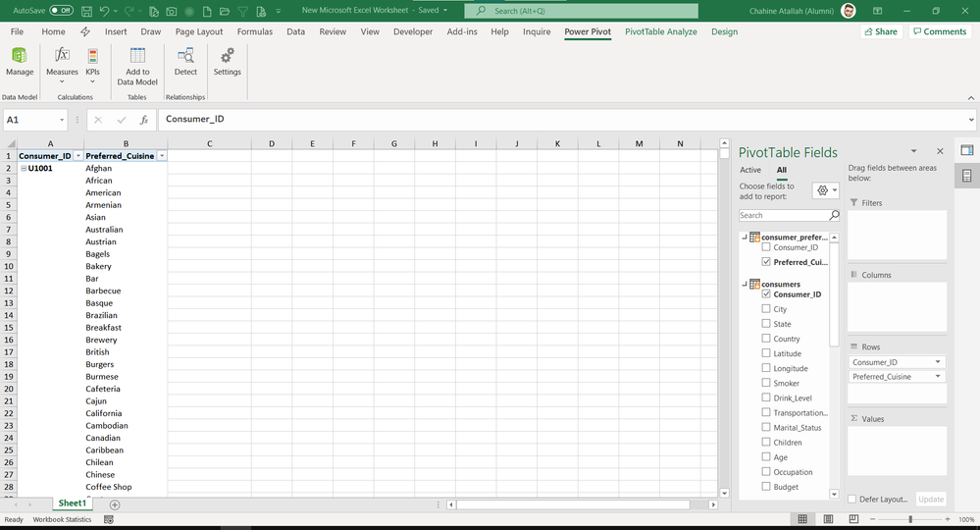Click the camera icon in Quick Access Toolbar

tap(172, 11)
